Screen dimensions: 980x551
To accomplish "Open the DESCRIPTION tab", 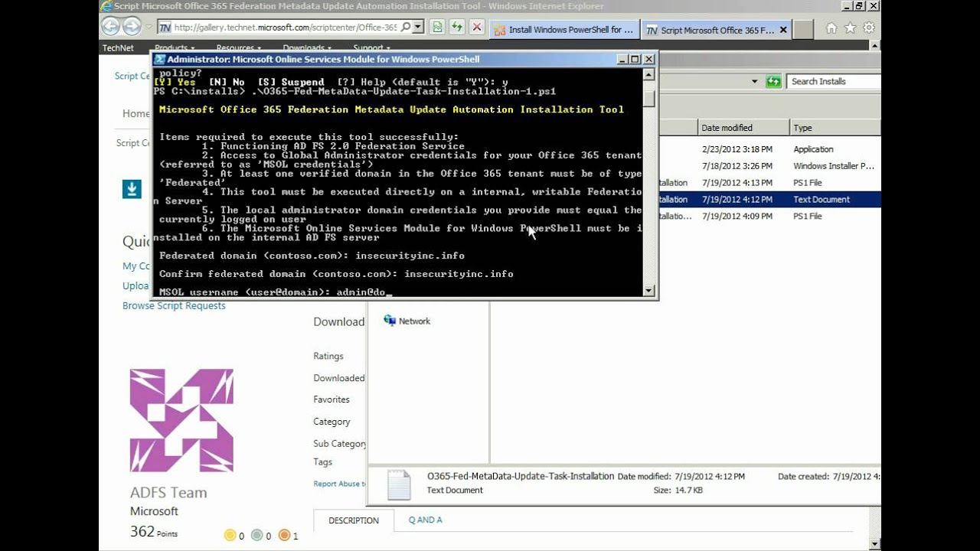I will pyautogui.click(x=354, y=520).
